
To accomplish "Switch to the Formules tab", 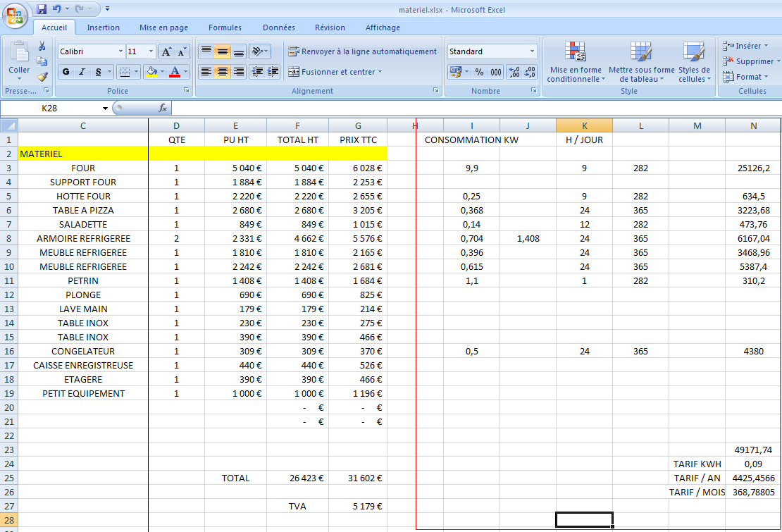I will 225,27.
